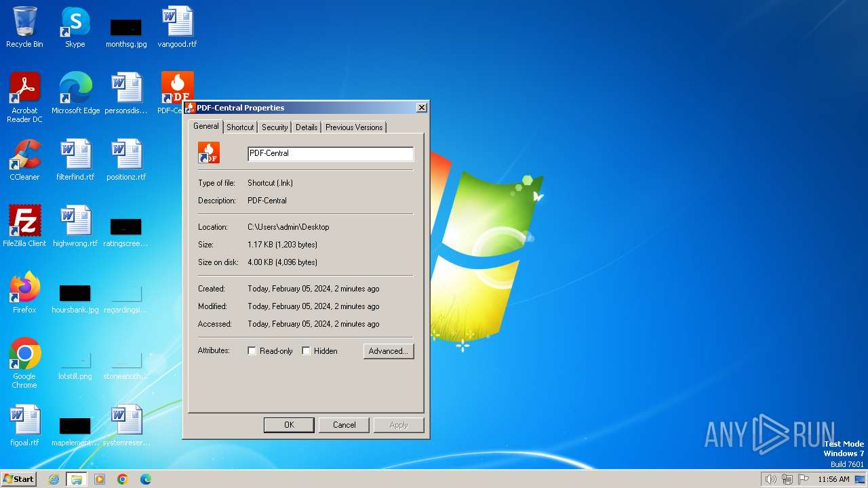
Task: Launch Windows Media Player from taskbar
Action: (x=100, y=479)
